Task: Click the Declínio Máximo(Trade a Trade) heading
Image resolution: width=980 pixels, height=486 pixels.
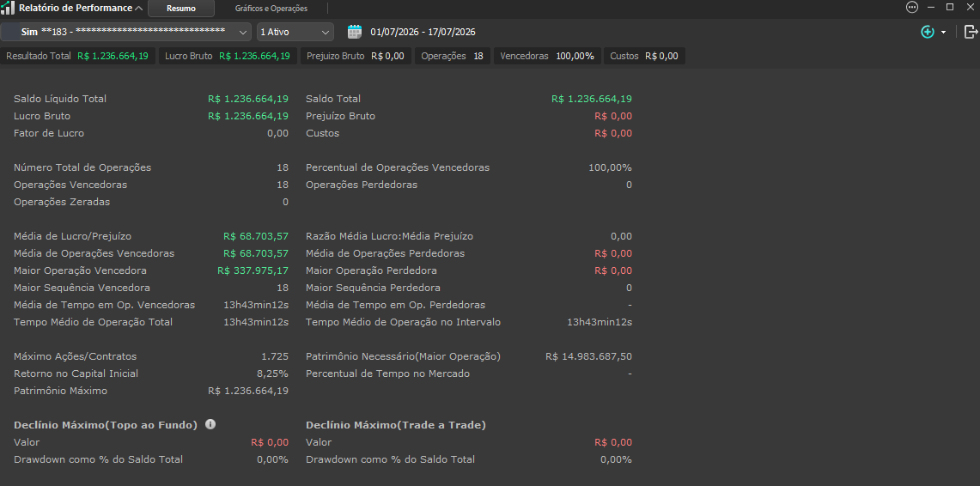Action: (x=396, y=425)
